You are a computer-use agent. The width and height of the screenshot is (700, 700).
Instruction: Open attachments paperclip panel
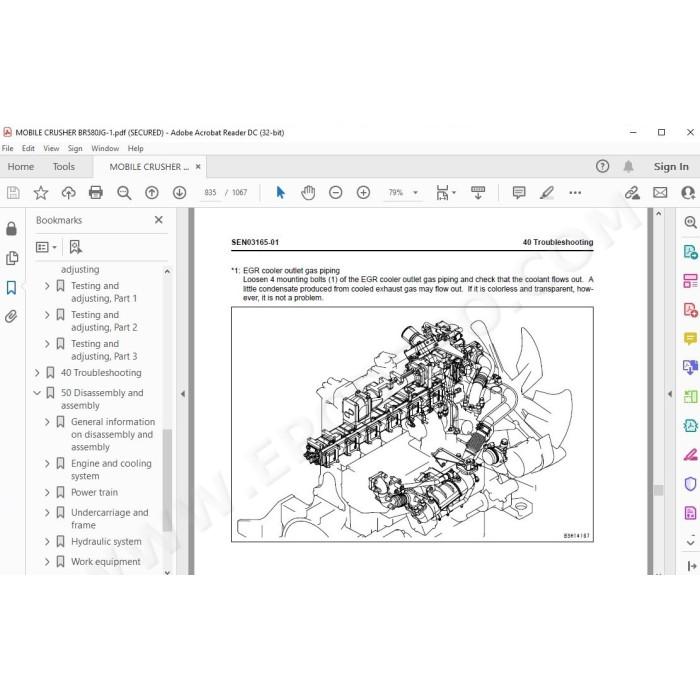12,317
